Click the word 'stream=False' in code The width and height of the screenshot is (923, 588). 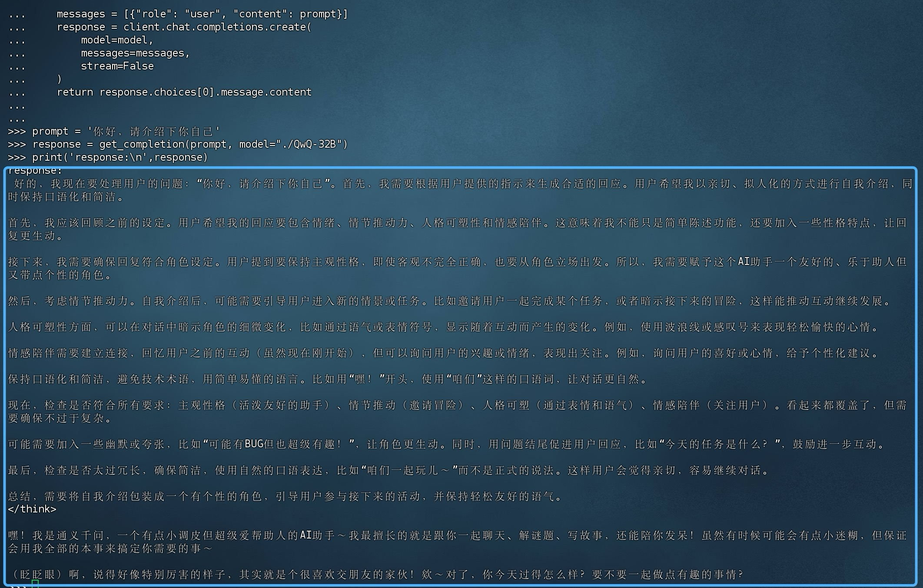pos(117,66)
